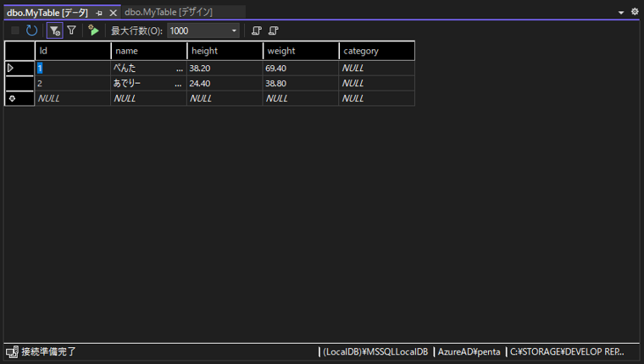The image size is (644, 364).
Task: Click the new row category NULL cell
Action: [x=376, y=98]
